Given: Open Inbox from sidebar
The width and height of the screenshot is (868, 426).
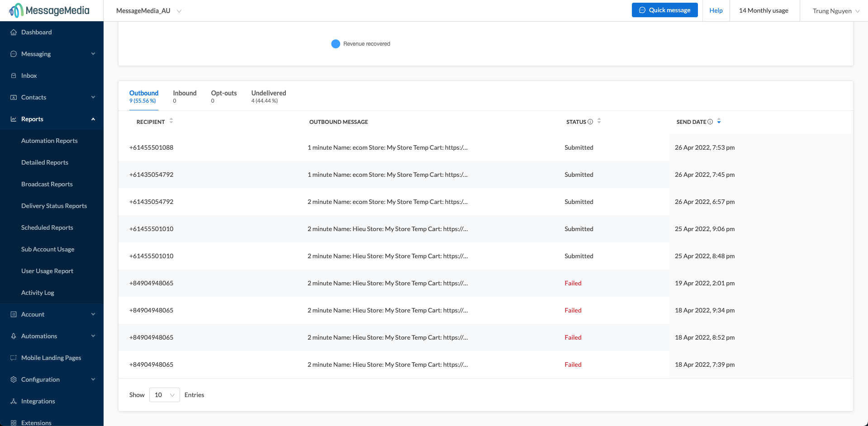Looking at the screenshot, I should click(x=29, y=76).
